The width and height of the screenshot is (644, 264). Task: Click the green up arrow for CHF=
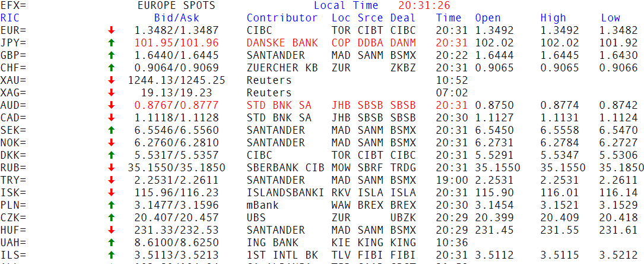click(112, 68)
